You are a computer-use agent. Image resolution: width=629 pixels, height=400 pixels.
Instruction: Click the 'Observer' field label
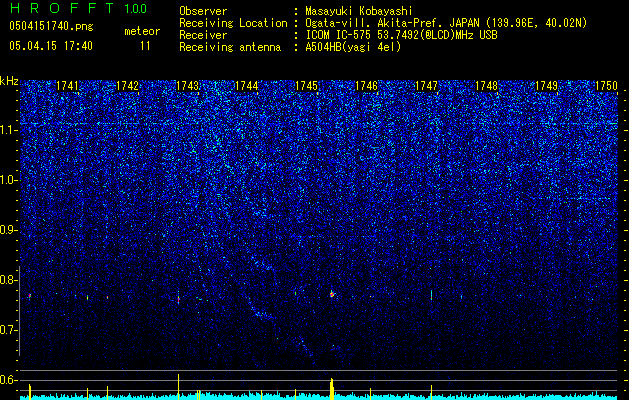(203, 11)
